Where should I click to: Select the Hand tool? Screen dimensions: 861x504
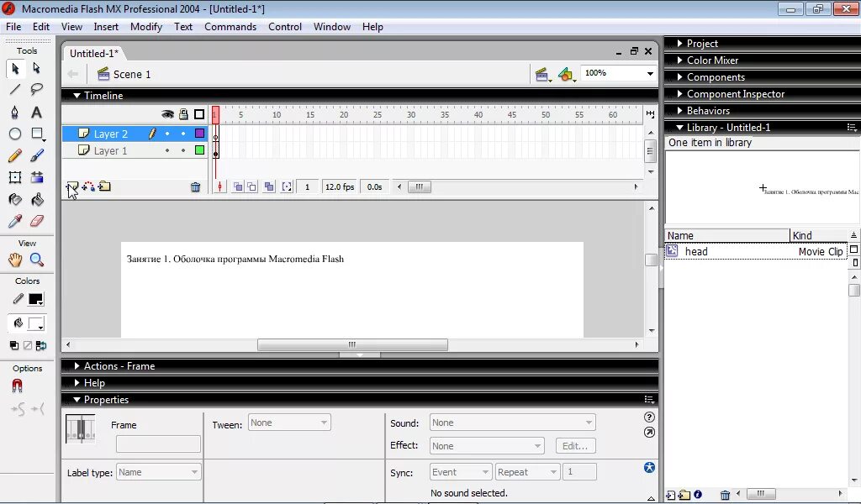click(15, 260)
